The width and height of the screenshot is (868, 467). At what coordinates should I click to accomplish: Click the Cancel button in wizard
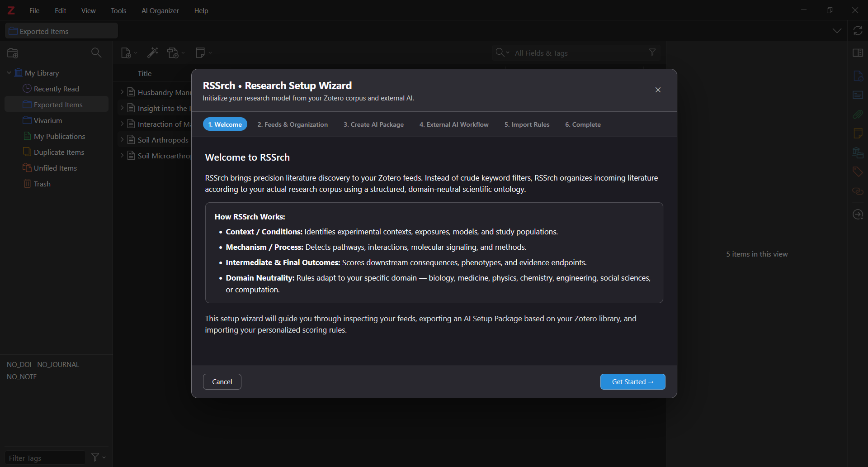click(222, 382)
